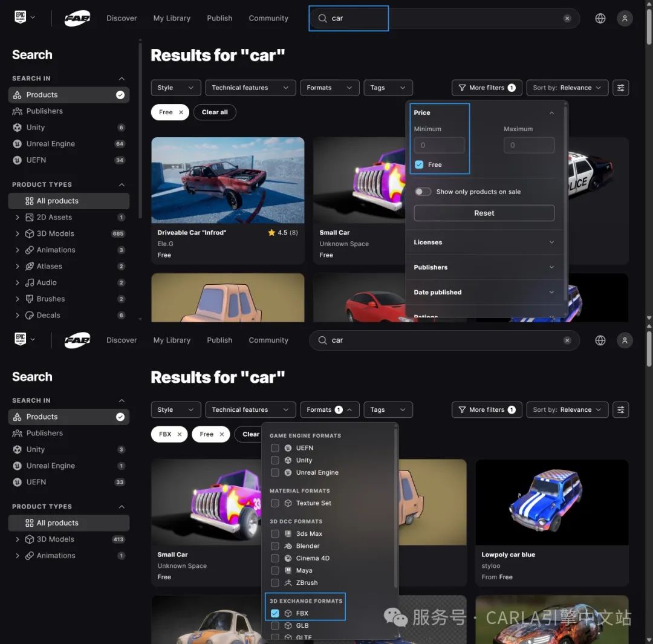Screen dimensions: 653x644
Task: Select Unreal Engine with count 64
Action: (69, 144)
